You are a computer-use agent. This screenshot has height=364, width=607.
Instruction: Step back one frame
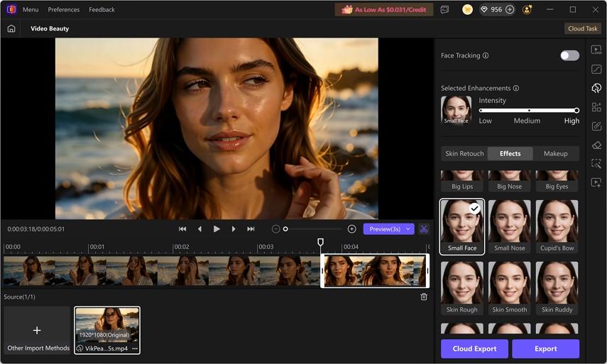click(199, 229)
